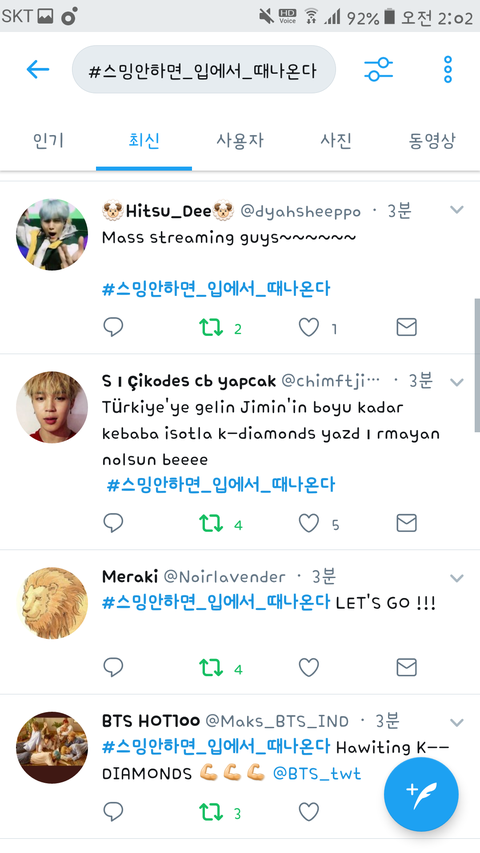Focus the hashtag search field
This screenshot has width=480, height=853.
point(204,69)
